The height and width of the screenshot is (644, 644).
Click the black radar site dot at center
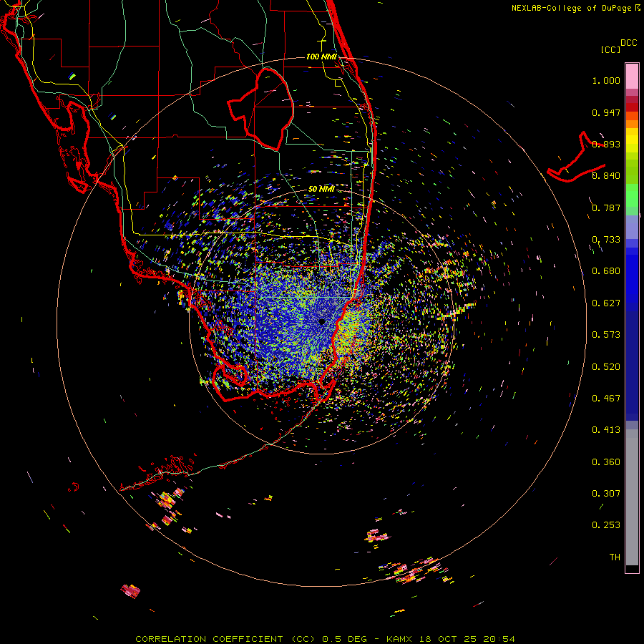322,321
